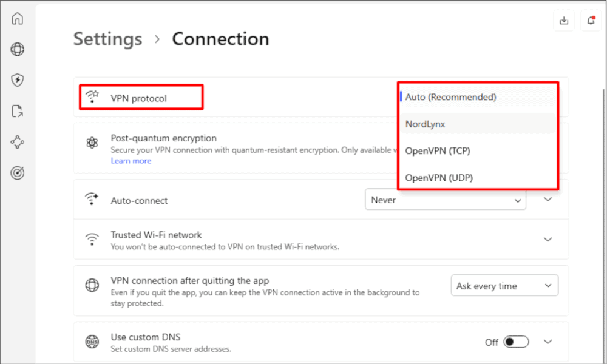Click the Set custom DNS server addresses text
The width and height of the screenshot is (607, 364).
[x=171, y=349]
